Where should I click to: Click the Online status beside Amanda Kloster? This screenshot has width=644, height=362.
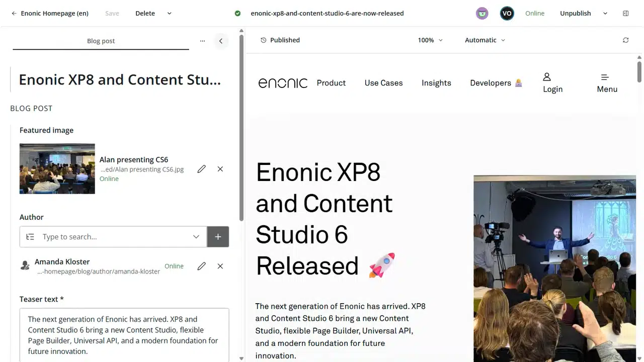click(x=174, y=266)
